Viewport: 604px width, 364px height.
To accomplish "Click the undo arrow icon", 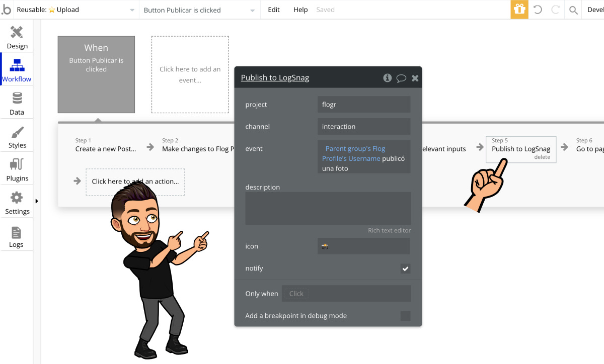I will click(538, 10).
